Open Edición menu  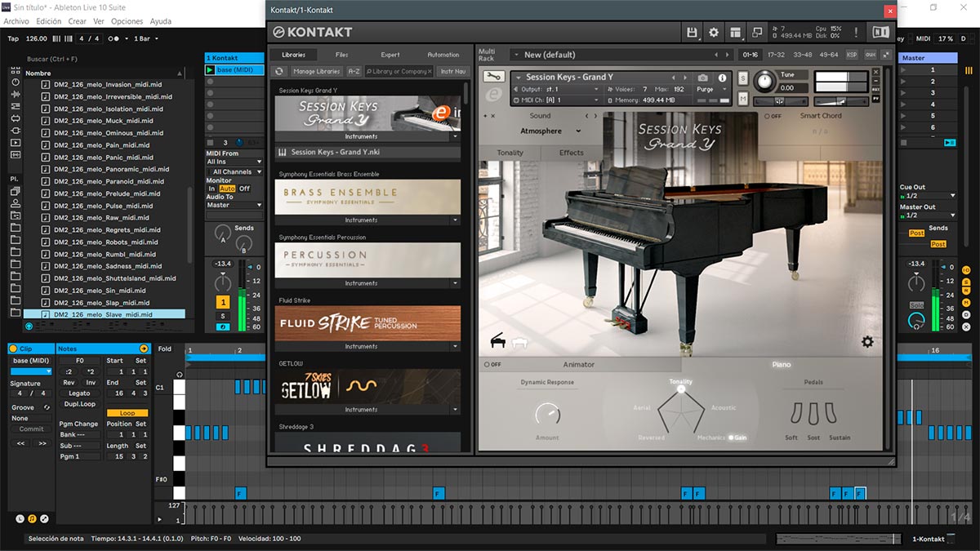[x=48, y=21]
